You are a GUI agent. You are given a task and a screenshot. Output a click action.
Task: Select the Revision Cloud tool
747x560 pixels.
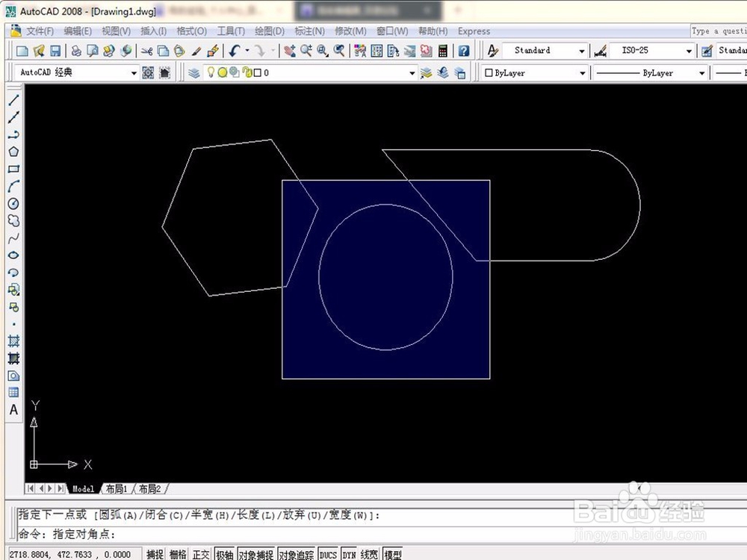[x=13, y=221]
